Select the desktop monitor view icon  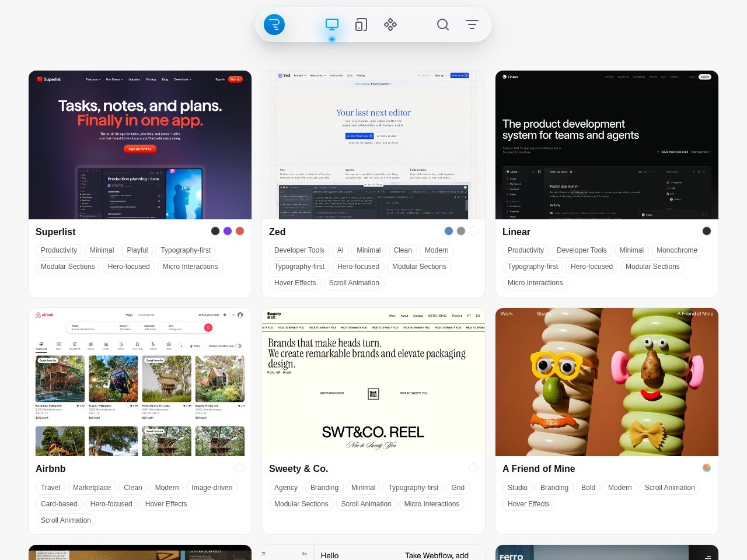[x=332, y=24]
